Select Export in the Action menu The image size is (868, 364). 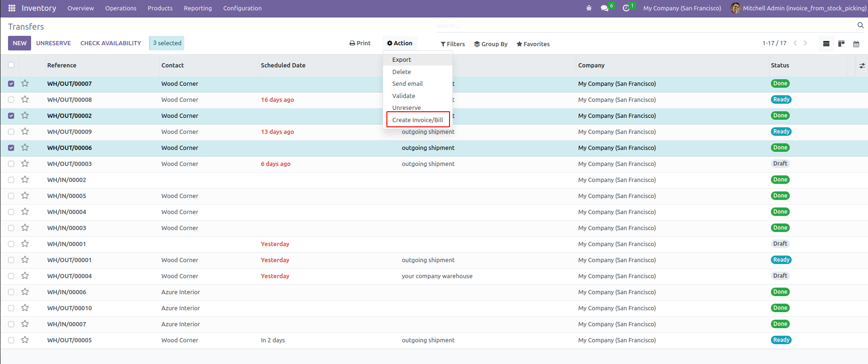401,60
